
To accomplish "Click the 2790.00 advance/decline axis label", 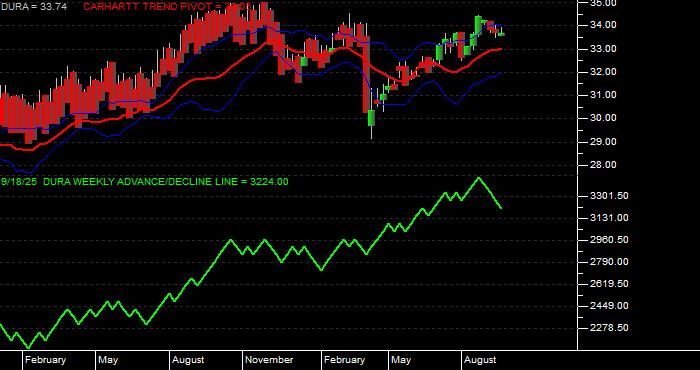I will (x=609, y=262).
